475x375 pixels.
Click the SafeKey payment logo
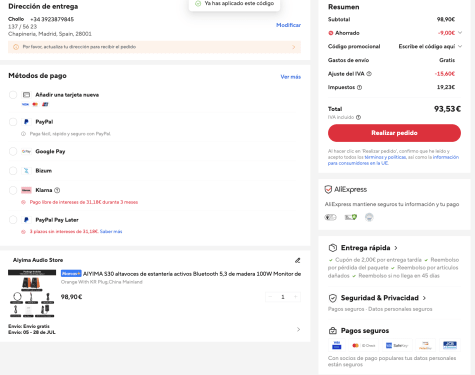[x=397, y=345]
